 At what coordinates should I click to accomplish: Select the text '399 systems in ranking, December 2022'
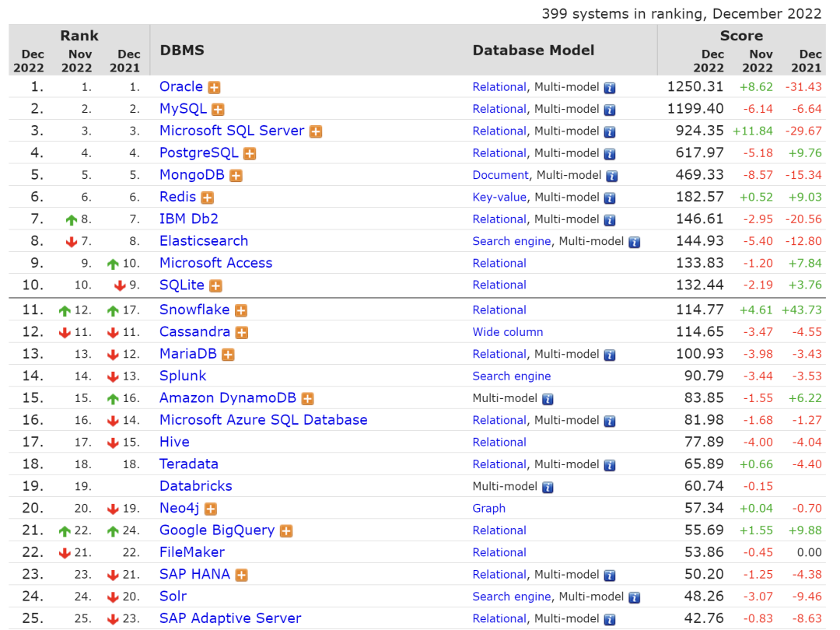(681, 13)
